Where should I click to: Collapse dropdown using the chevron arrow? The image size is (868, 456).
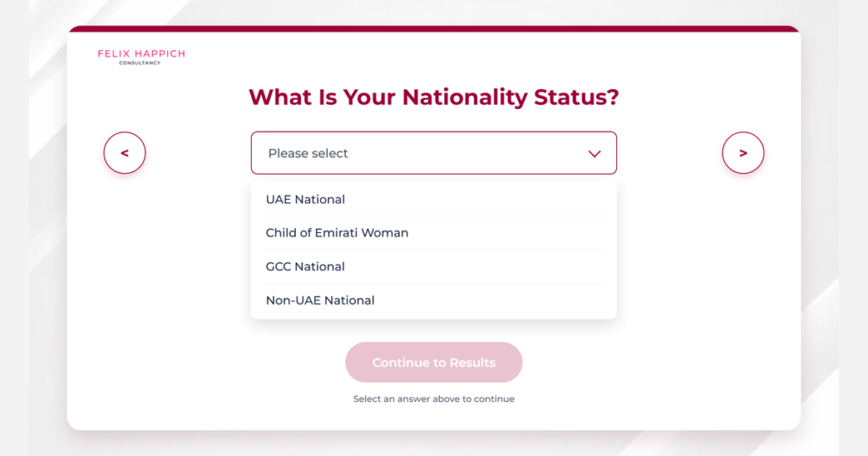pyautogui.click(x=594, y=154)
